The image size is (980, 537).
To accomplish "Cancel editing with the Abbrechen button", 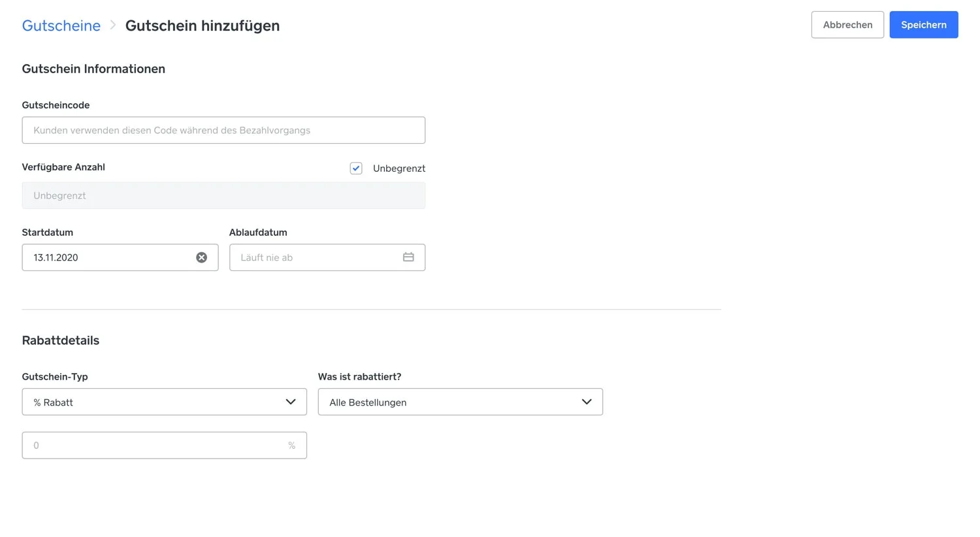I will [847, 24].
